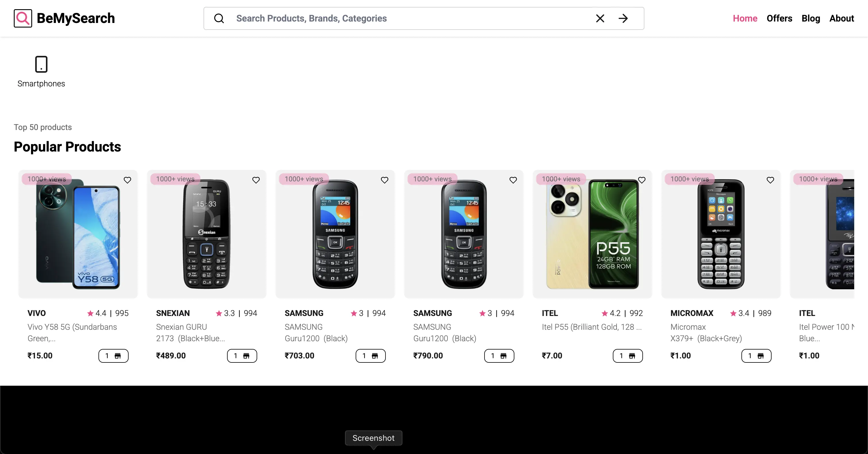Open the Smartphones category icon
This screenshot has width=868, height=454.
(41, 64)
